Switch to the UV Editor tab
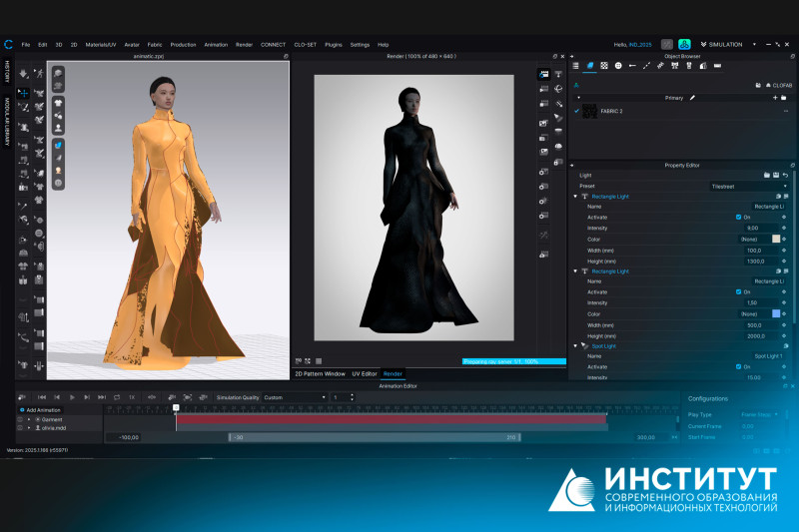The width and height of the screenshot is (799, 532). [x=363, y=373]
